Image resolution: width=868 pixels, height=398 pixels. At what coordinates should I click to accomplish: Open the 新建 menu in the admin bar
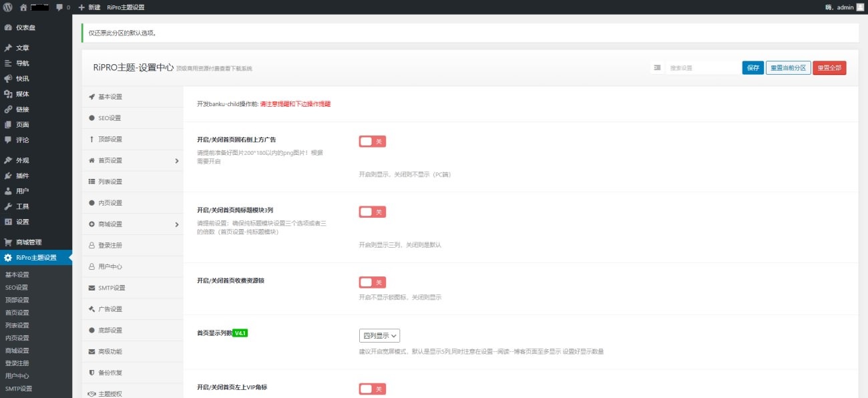89,7
